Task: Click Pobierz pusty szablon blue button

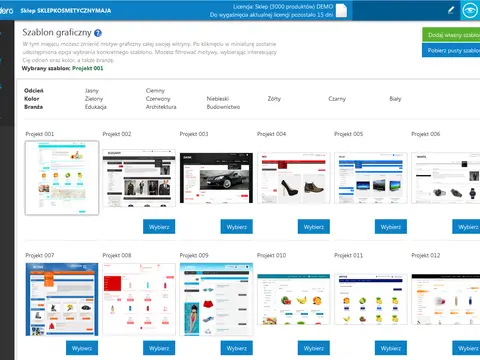Action: [451, 50]
